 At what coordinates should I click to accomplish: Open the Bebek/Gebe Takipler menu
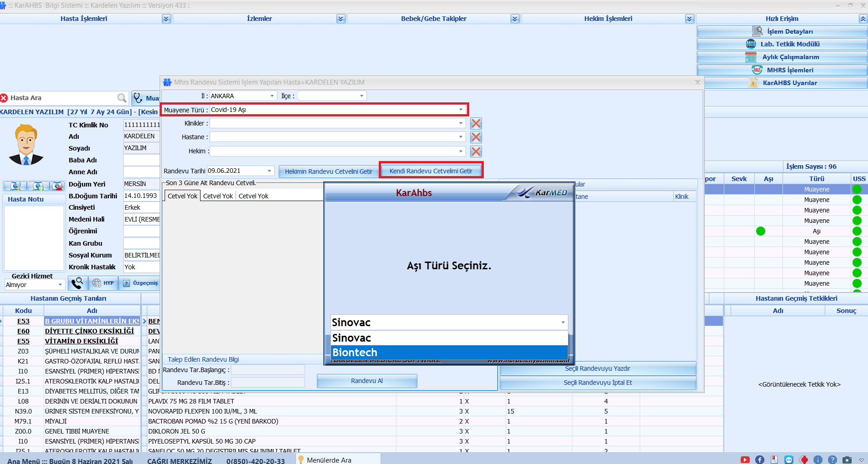(515, 19)
